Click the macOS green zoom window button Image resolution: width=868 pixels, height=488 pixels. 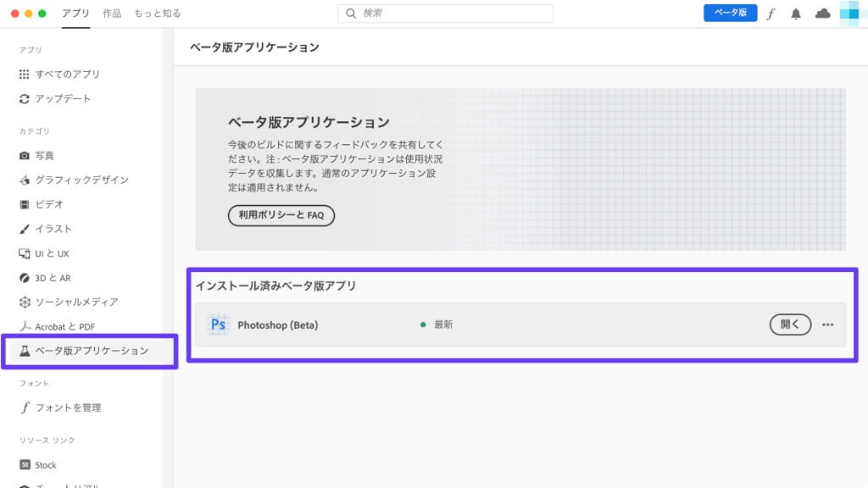(x=42, y=14)
